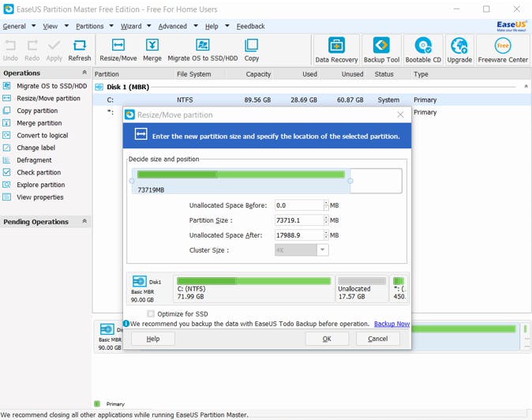This screenshot has width=532, height=420.
Task: Collapse the Disk 1 (MBR) group
Action: (x=526, y=87)
